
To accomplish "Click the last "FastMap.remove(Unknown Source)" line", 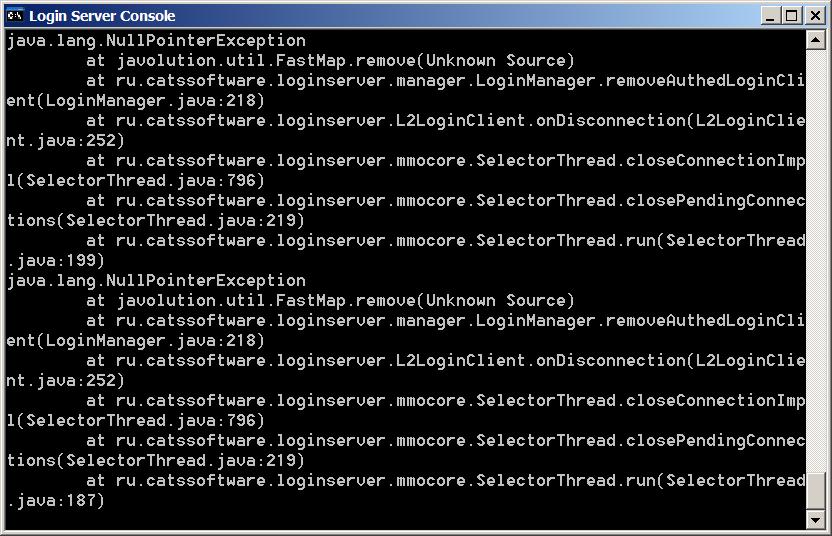I will pos(330,301).
